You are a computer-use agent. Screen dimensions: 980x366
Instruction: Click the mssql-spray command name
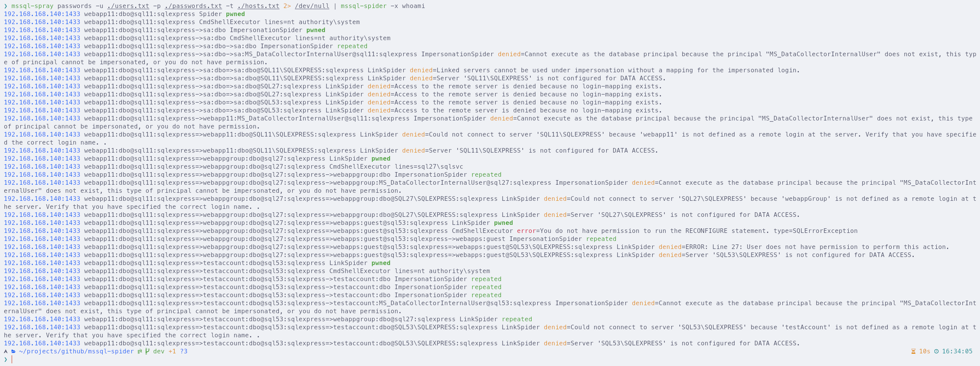[33, 6]
